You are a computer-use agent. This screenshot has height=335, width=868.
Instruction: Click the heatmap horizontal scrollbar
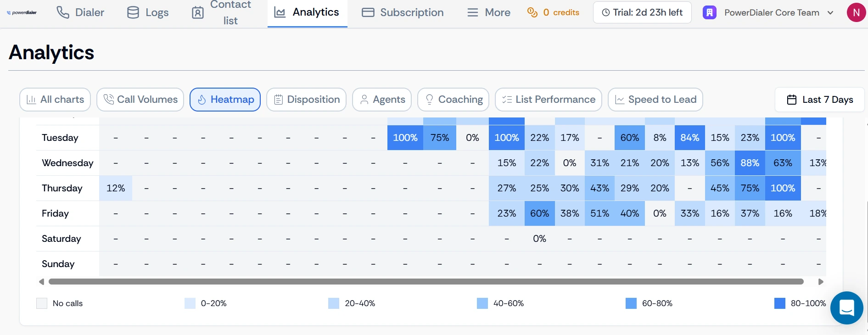pos(427,281)
